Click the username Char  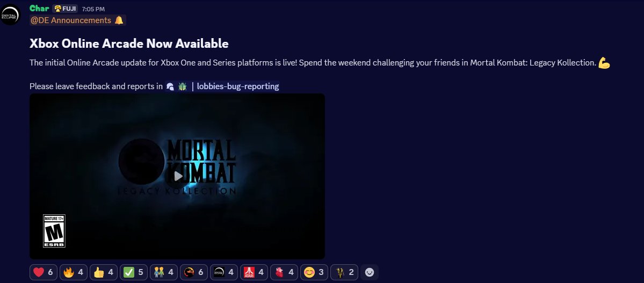click(39, 8)
